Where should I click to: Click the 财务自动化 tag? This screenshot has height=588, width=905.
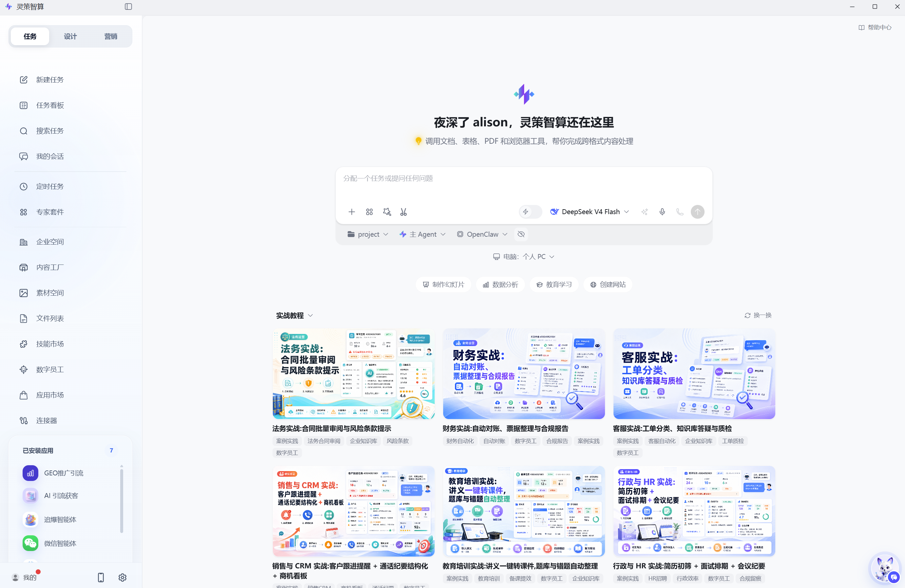(x=460, y=441)
